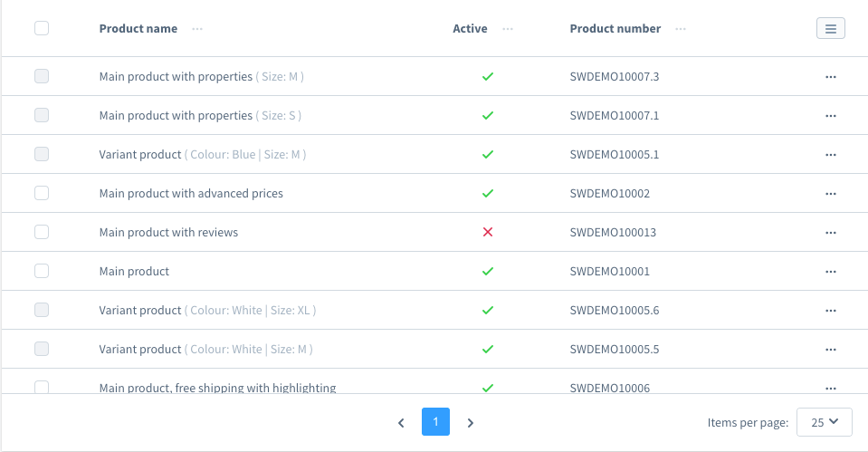The height and width of the screenshot is (452, 868).
Task: Open Product number column options ellipsis
Action: point(681,29)
